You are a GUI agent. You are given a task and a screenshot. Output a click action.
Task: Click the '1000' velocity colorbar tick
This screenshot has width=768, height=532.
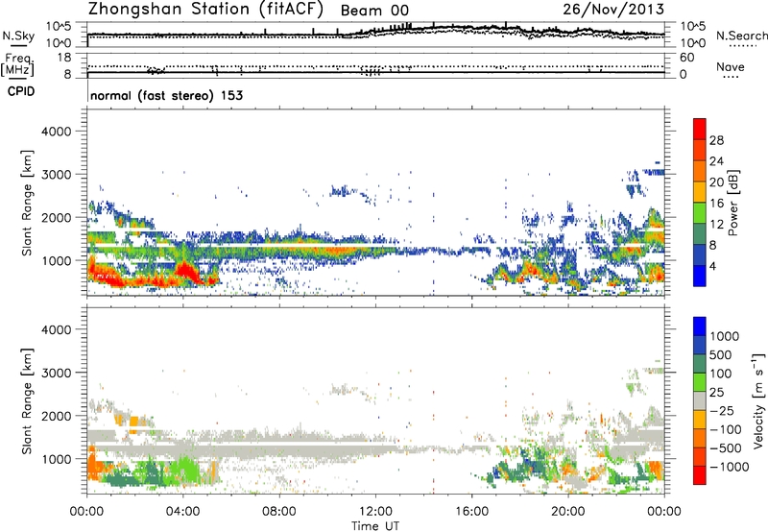point(725,336)
